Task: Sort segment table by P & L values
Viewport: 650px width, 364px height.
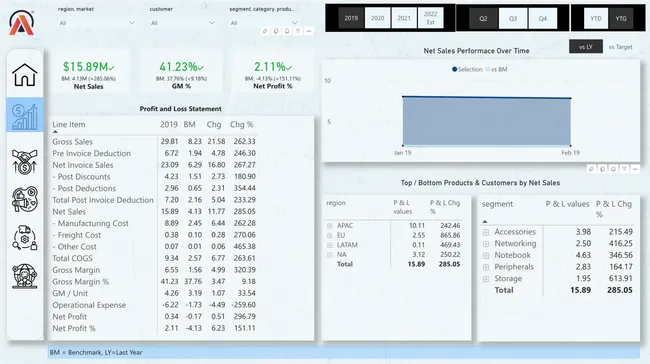Action: coord(567,204)
